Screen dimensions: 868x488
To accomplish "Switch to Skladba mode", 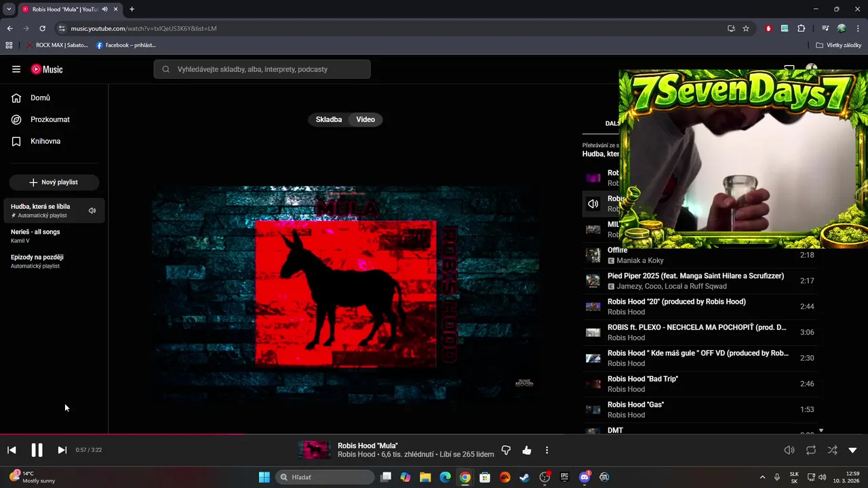I will click(x=329, y=119).
